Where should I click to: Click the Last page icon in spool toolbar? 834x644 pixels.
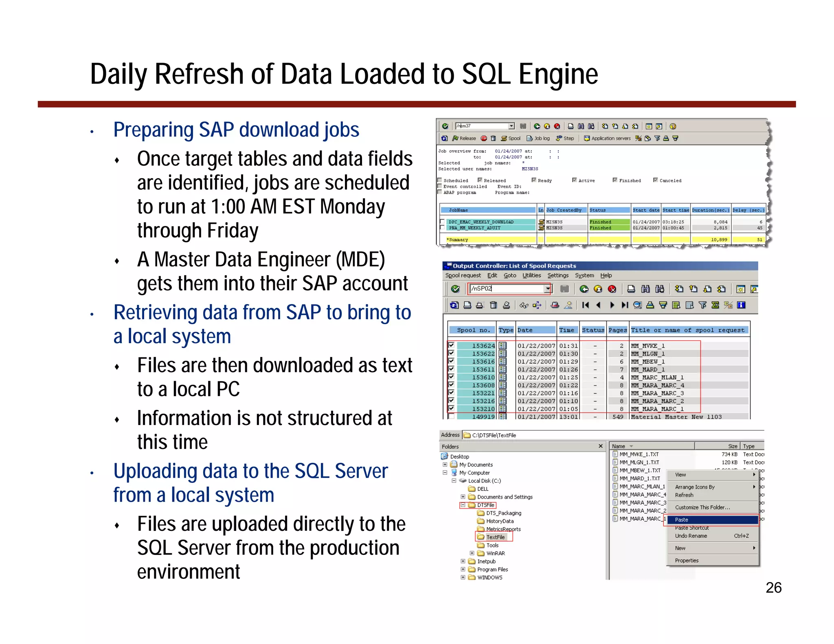coord(625,305)
